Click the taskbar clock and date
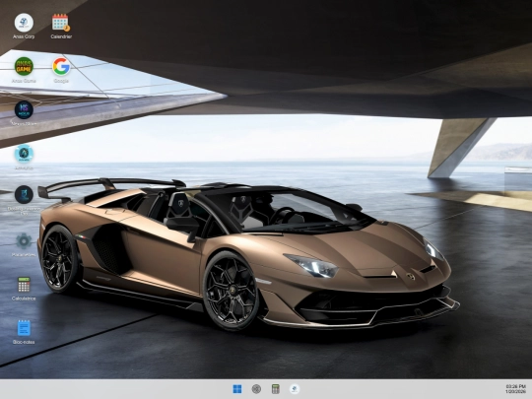The width and height of the screenshot is (532, 399). (x=515, y=389)
